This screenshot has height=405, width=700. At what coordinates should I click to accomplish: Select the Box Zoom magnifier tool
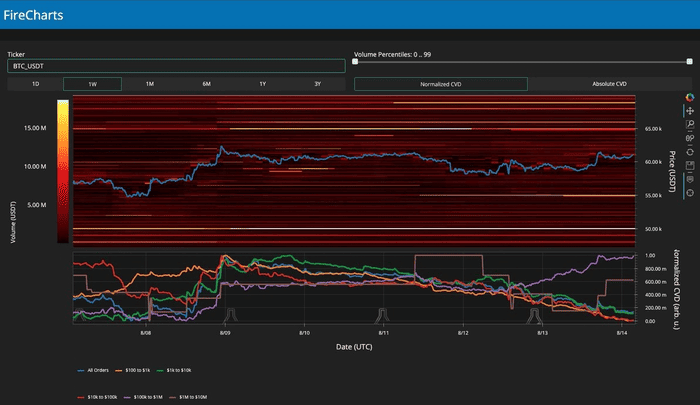[690, 125]
